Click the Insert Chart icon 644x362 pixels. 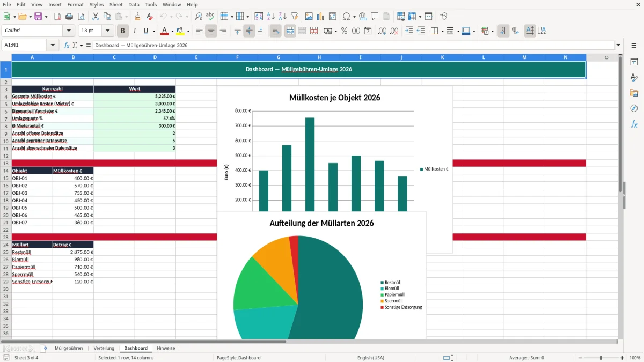pos(321,17)
